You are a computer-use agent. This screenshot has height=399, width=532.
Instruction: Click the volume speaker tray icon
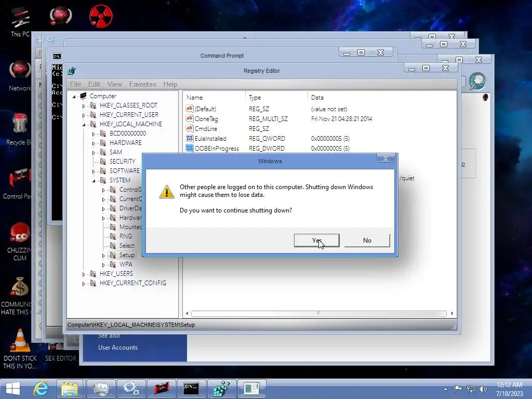[483, 389]
